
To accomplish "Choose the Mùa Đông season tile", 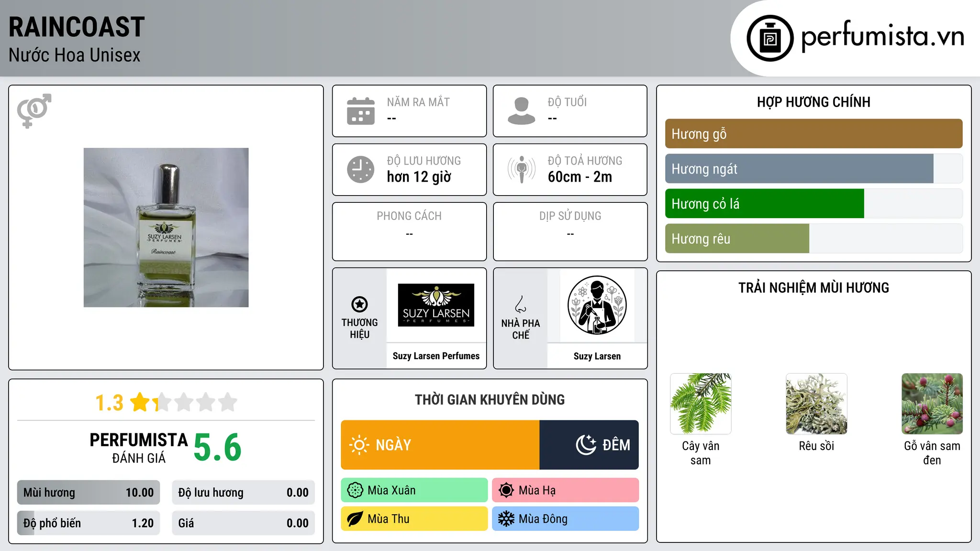I will point(566,519).
